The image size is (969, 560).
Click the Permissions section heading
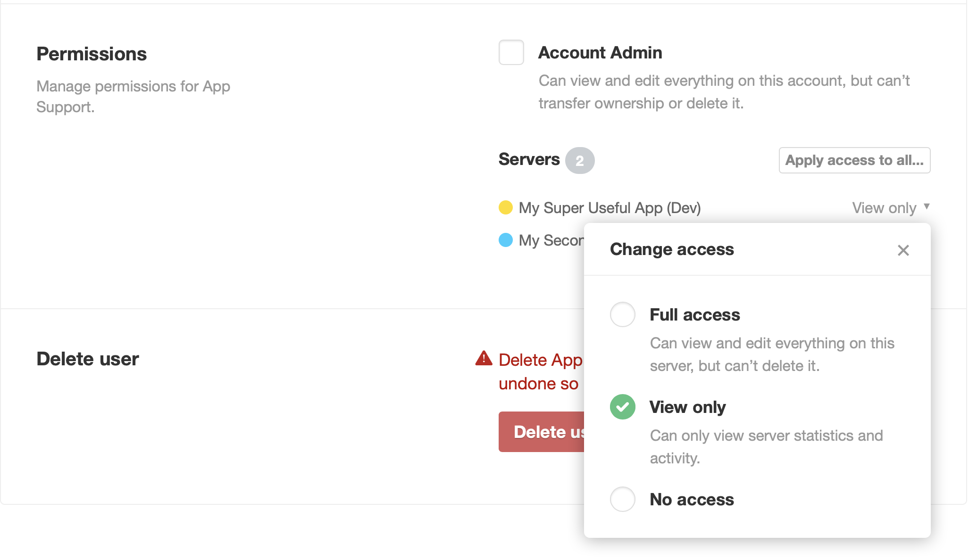(x=91, y=54)
